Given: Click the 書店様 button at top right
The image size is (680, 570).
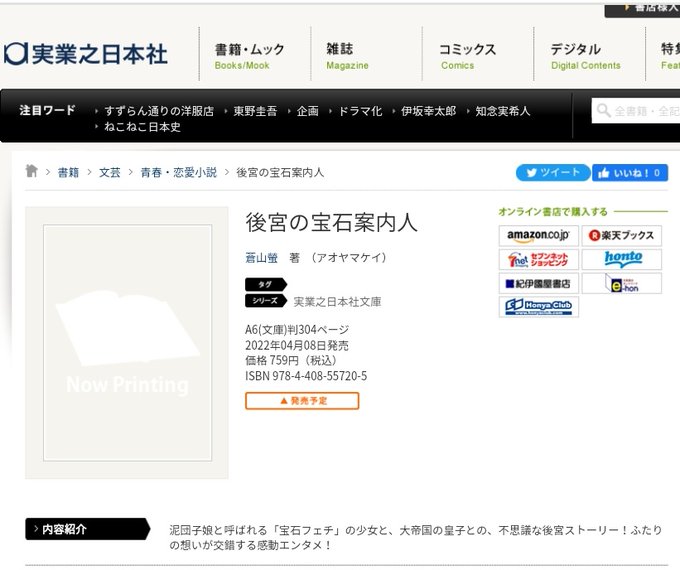Looking at the screenshot, I should tap(643, 9).
